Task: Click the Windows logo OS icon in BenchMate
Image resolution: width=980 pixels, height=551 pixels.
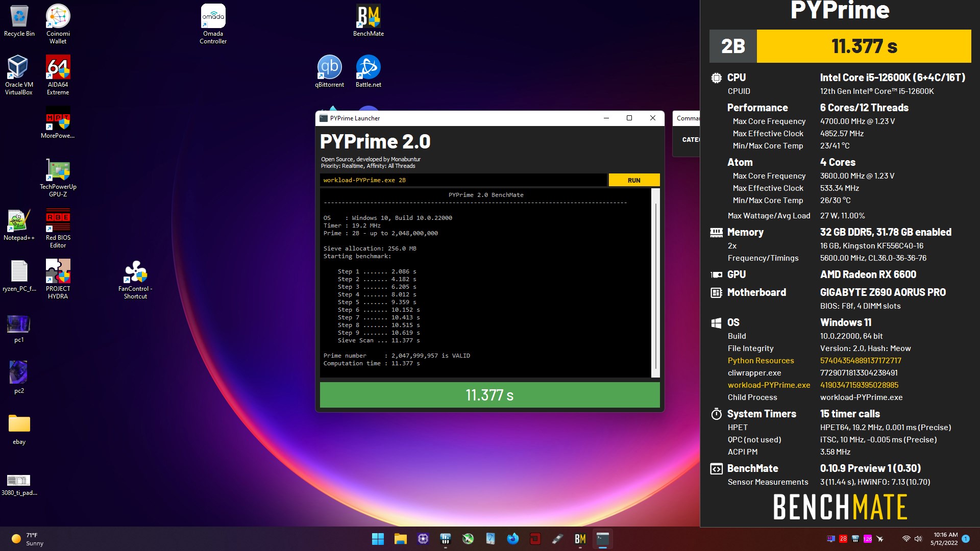Action: click(716, 322)
